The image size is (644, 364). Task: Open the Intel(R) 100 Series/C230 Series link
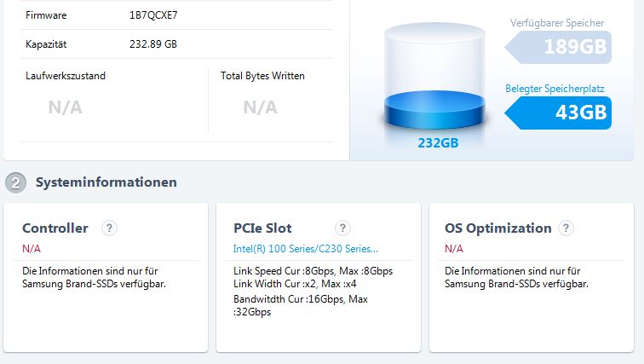pos(305,249)
